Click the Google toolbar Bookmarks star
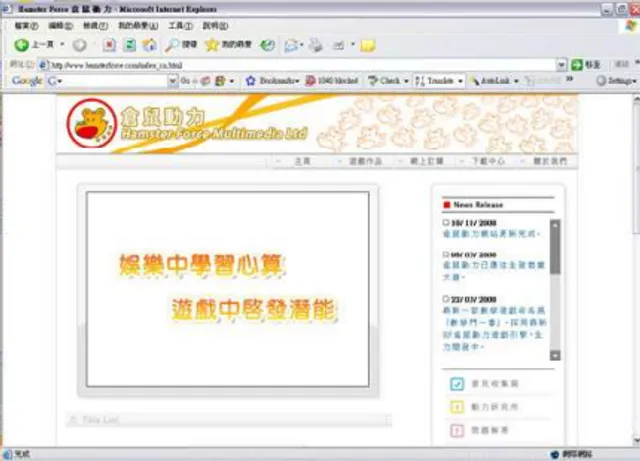This screenshot has height=461, width=640. (251, 81)
